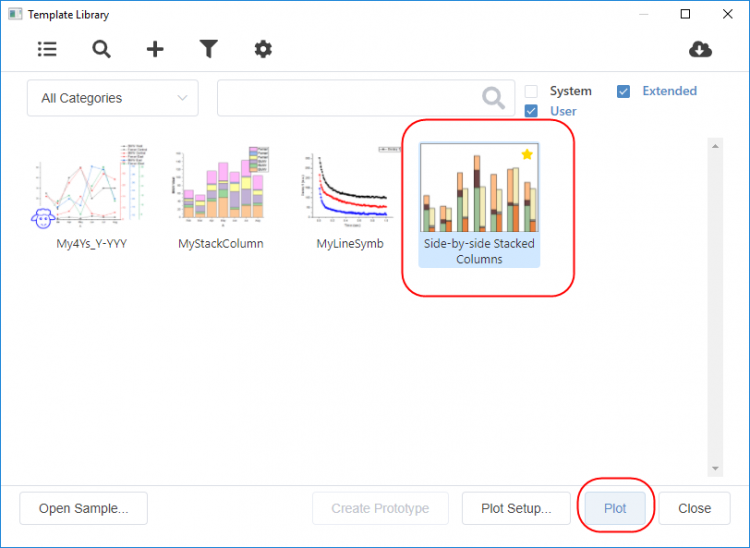Click inside the template search input field
The image size is (750, 548).
click(348, 98)
